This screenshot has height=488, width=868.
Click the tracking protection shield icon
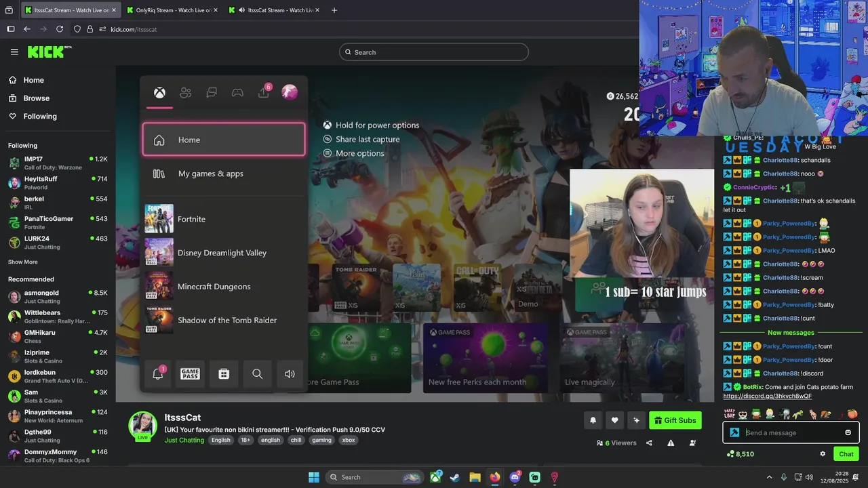[77, 29]
